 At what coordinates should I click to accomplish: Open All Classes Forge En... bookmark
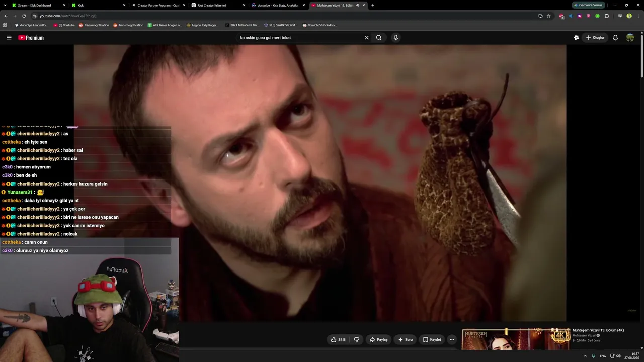[165, 25]
